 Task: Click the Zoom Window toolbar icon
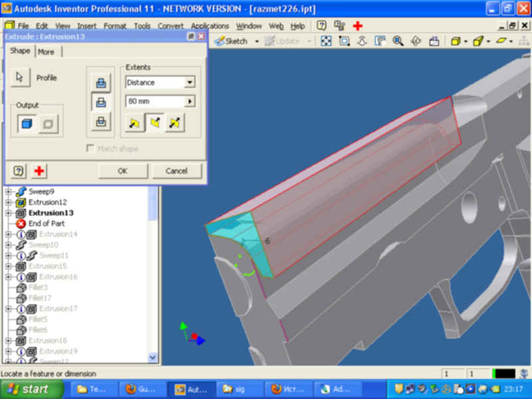coord(344,41)
